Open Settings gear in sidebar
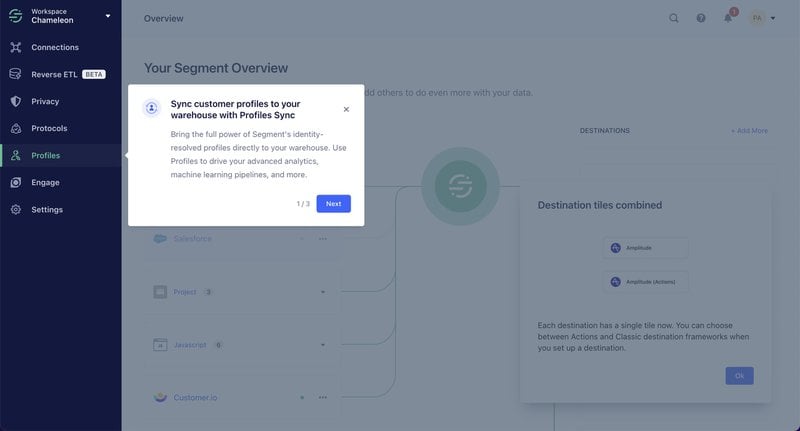800x431 pixels. pos(15,209)
